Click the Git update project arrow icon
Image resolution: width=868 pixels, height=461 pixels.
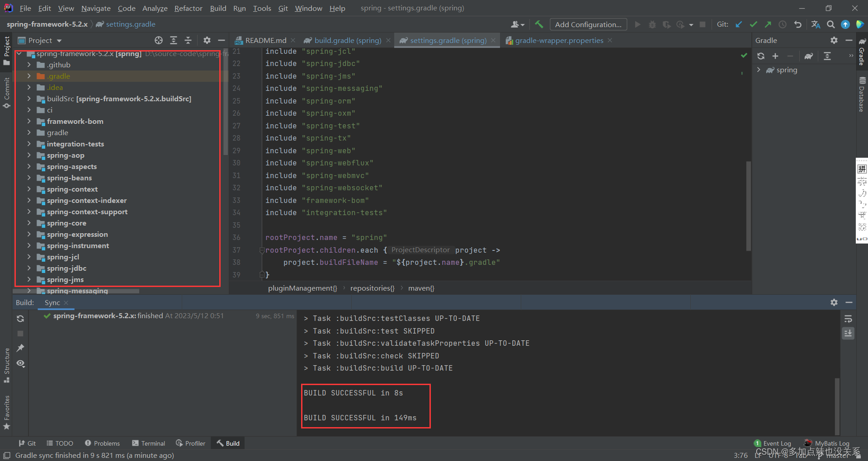pos(739,24)
